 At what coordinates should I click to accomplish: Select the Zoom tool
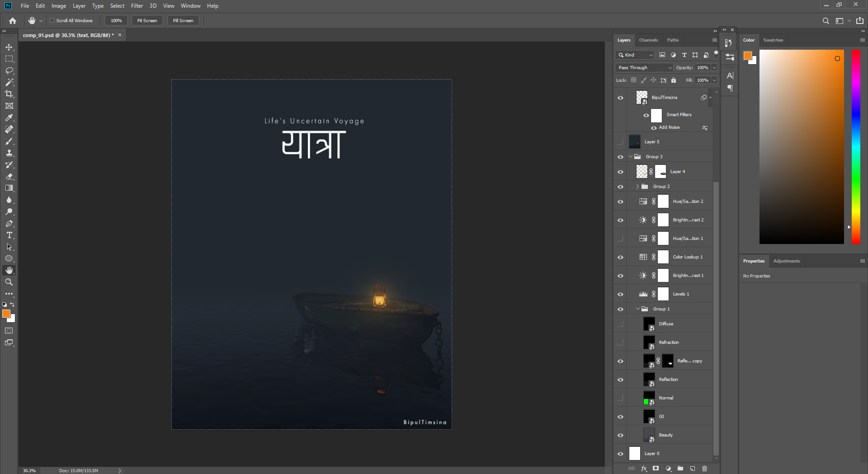pos(9,282)
